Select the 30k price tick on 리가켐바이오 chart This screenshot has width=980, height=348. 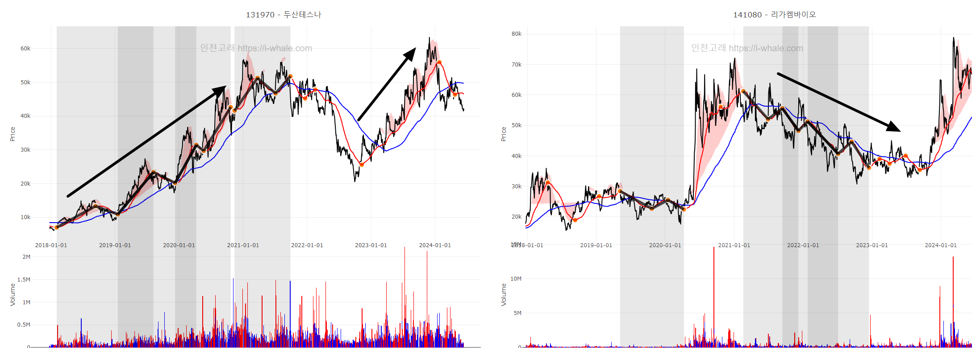[x=517, y=186]
